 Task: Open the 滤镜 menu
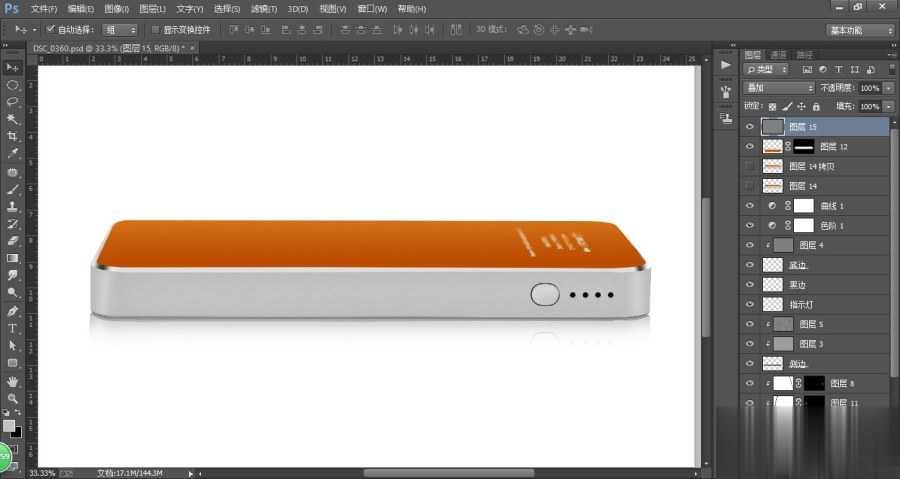coord(263,9)
